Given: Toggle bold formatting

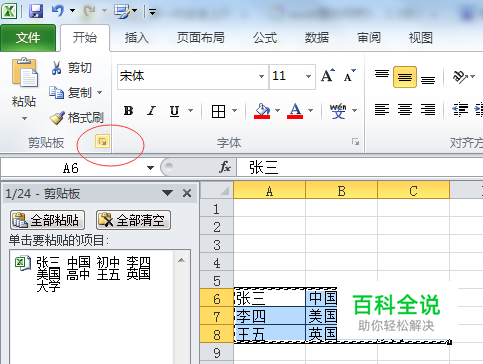Looking at the screenshot, I should [x=128, y=111].
